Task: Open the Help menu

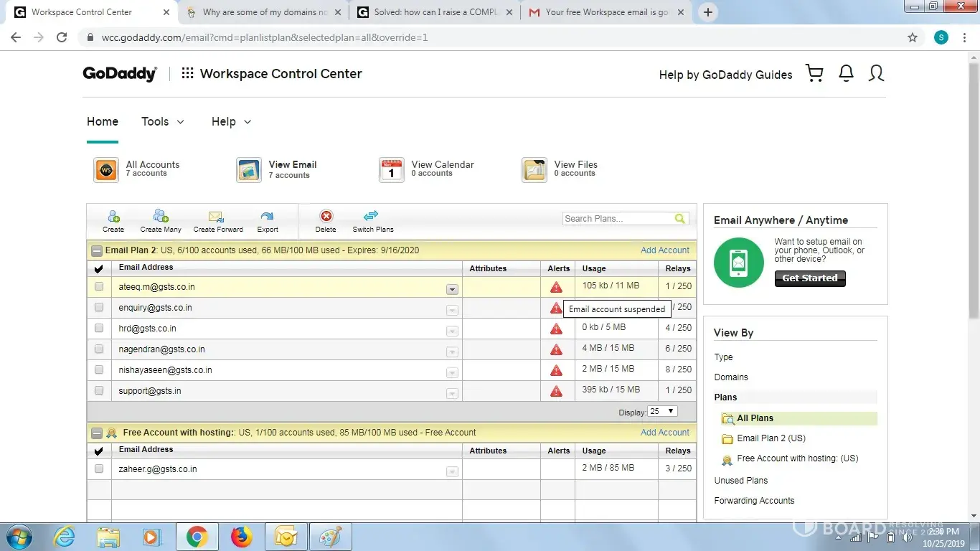Action: (x=231, y=122)
